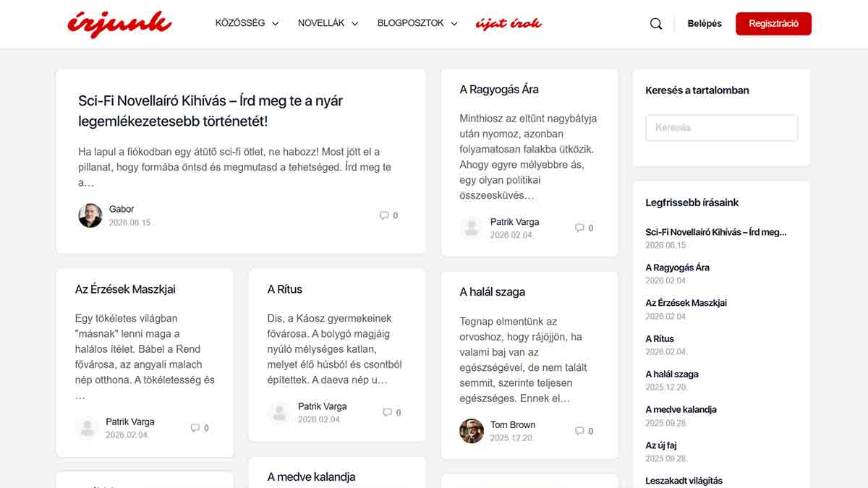
Task: Open sidebar link Sci-Fi Novellaíró Kihívás – Írd meg...
Action: point(716,232)
